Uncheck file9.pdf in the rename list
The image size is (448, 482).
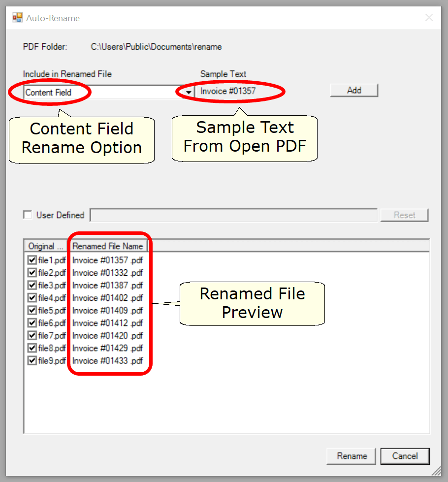[32, 360]
